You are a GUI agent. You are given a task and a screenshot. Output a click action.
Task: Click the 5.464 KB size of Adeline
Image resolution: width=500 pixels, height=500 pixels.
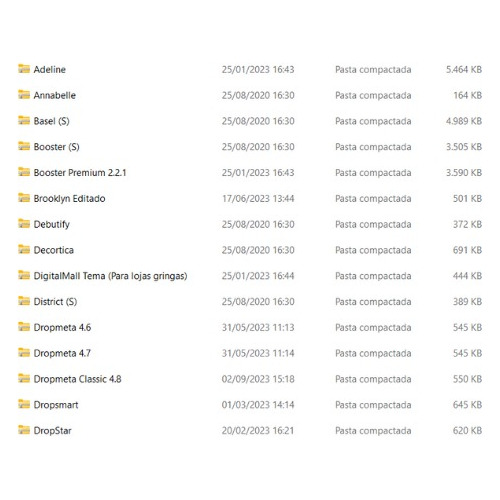(464, 69)
